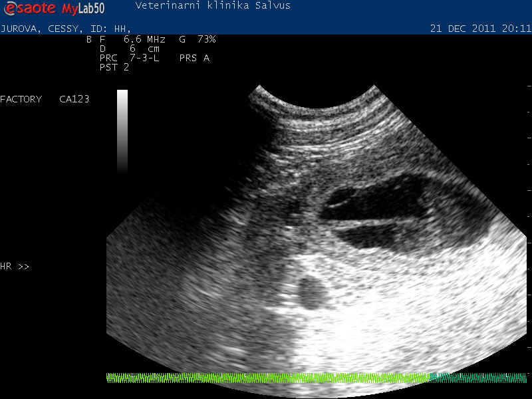This screenshot has height=399, width=532.
Task: Click the green cine memory bar
Action: pos(268,378)
